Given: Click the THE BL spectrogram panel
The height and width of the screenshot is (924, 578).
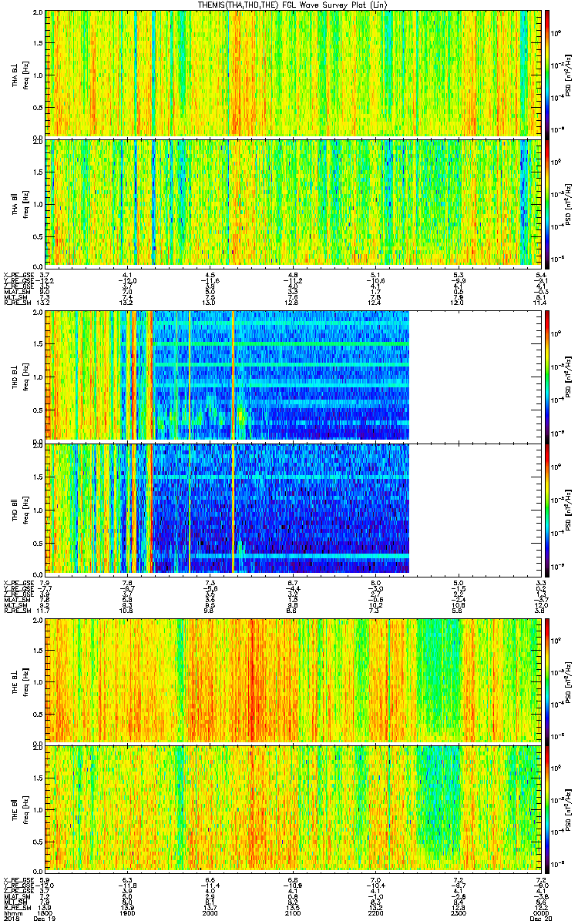Looking at the screenshot, I should pyautogui.click(x=293, y=680).
